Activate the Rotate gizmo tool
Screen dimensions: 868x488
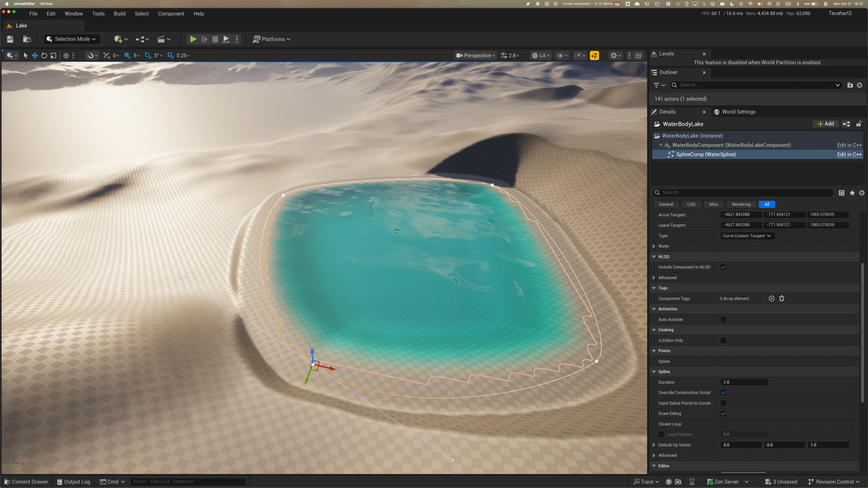pyautogui.click(x=44, y=56)
